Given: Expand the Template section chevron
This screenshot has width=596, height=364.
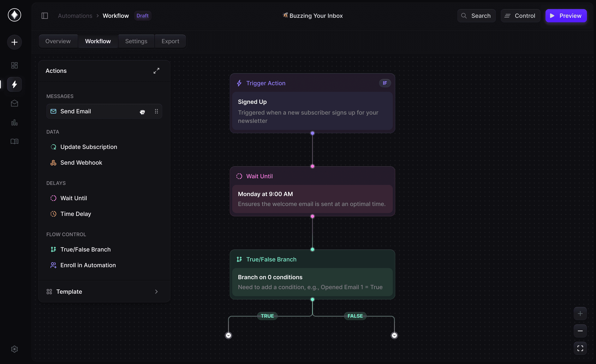Looking at the screenshot, I should pyautogui.click(x=156, y=291).
